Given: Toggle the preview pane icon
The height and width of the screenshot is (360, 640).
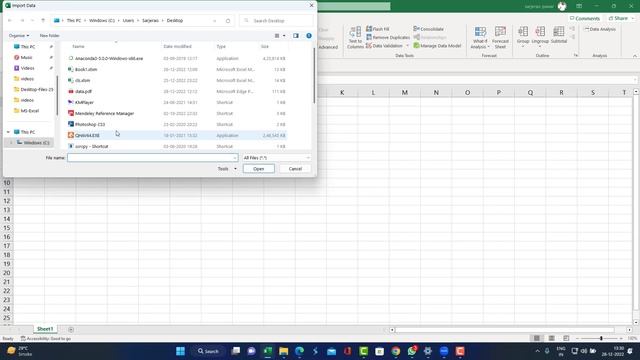Looking at the screenshot, I should click(296, 36).
